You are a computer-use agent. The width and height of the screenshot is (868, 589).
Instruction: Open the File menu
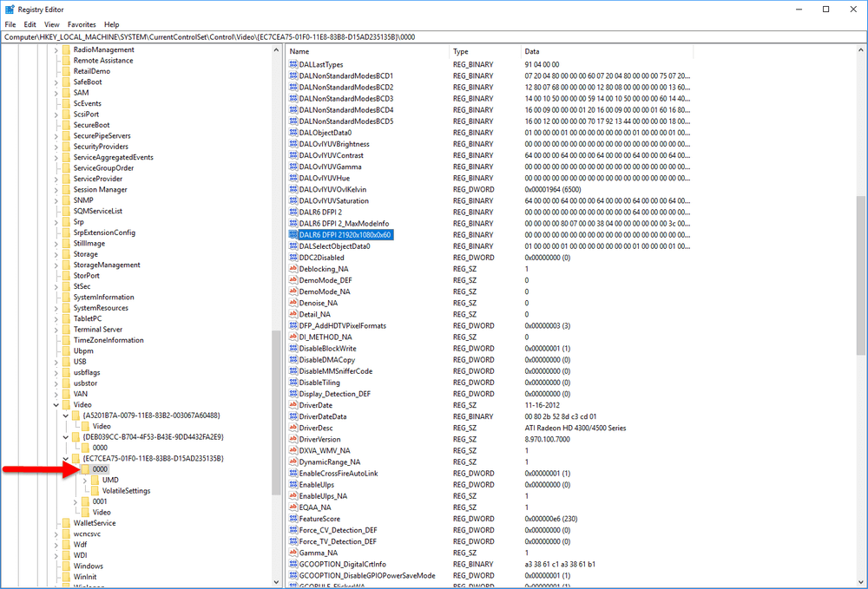tap(10, 24)
